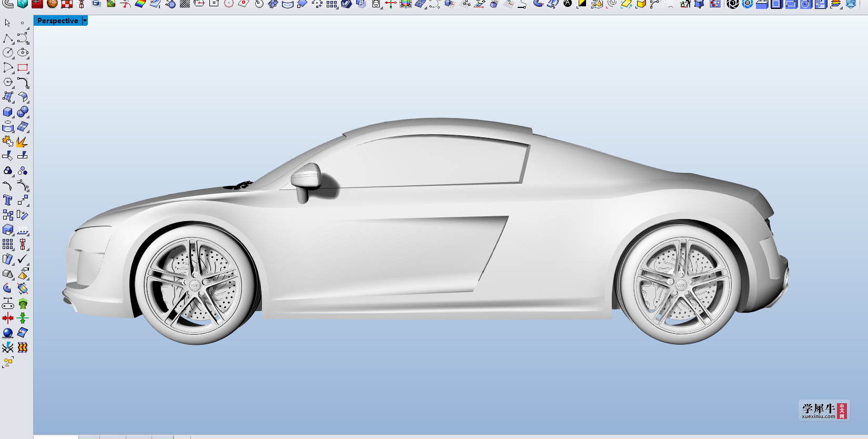
Task: Select the green Helix spring tool
Action: (23, 304)
